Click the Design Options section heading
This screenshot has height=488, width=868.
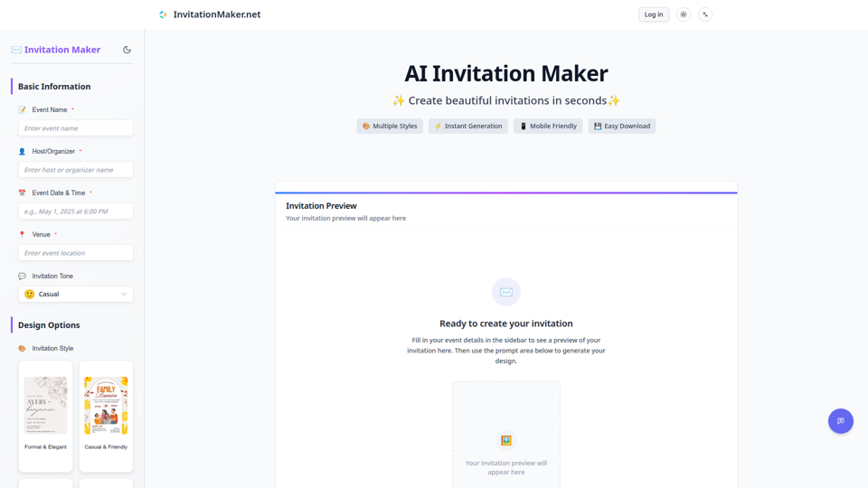[x=49, y=324]
